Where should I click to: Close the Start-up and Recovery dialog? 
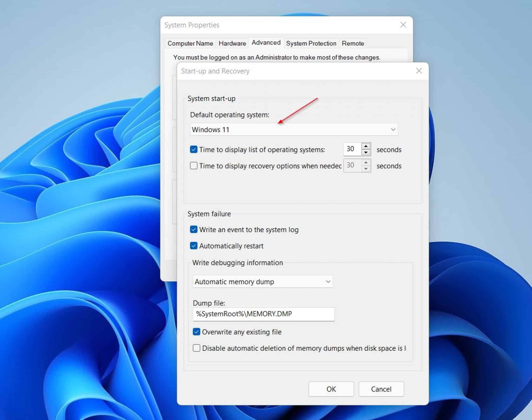(x=419, y=71)
